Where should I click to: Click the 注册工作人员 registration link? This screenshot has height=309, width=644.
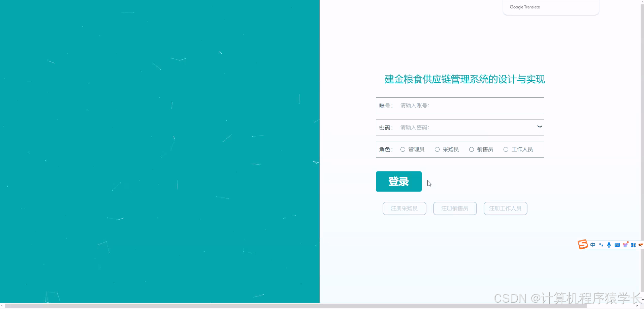[x=505, y=208]
